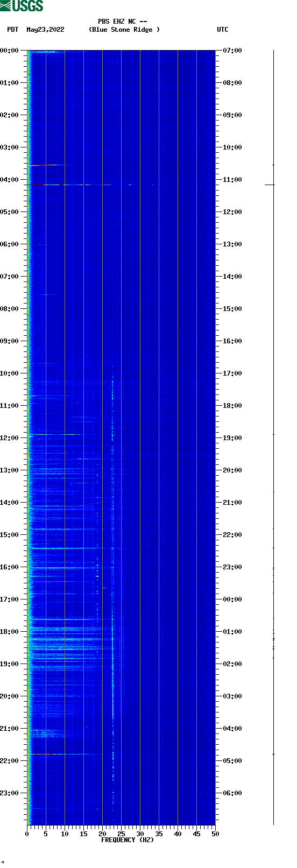Screen dimensions: 297x868
Task: Click the PDT time label '01:00'
Action: pos(10,83)
